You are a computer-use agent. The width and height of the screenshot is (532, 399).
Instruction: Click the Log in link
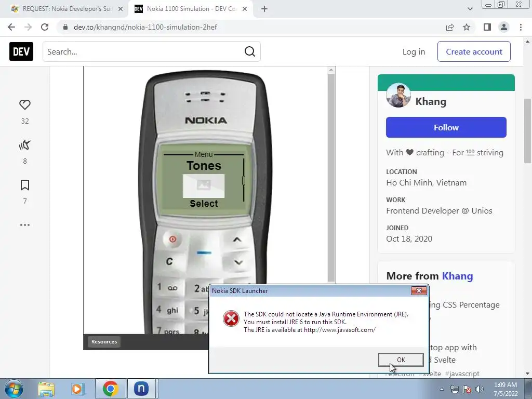point(414,51)
